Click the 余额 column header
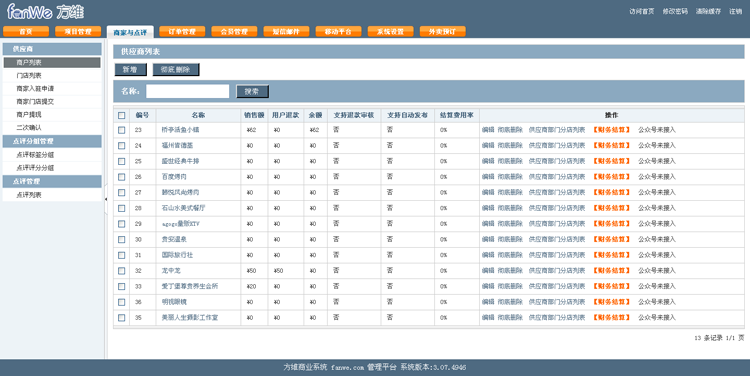750x376 pixels. [x=315, y=115]
